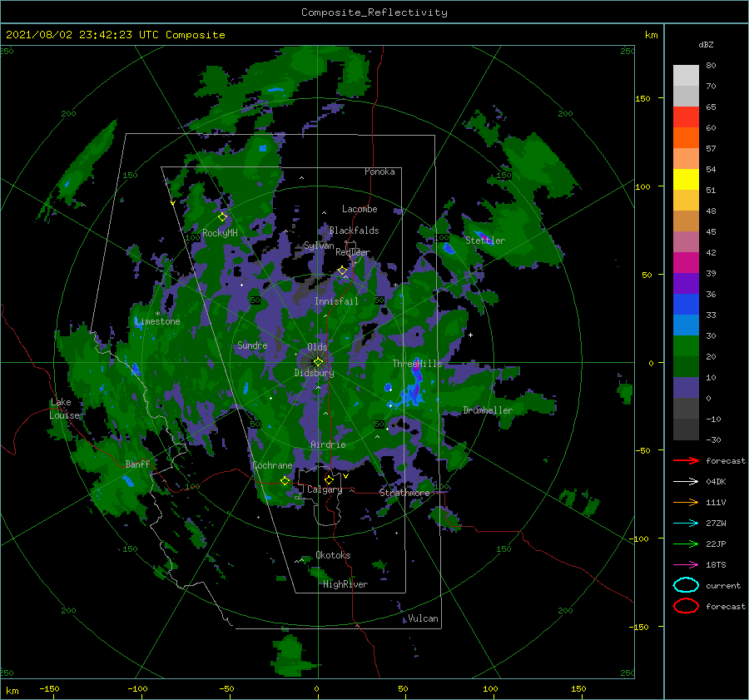
Task: Pick the red 60–65 dBZ swatch
Action: tap(686, 117)
